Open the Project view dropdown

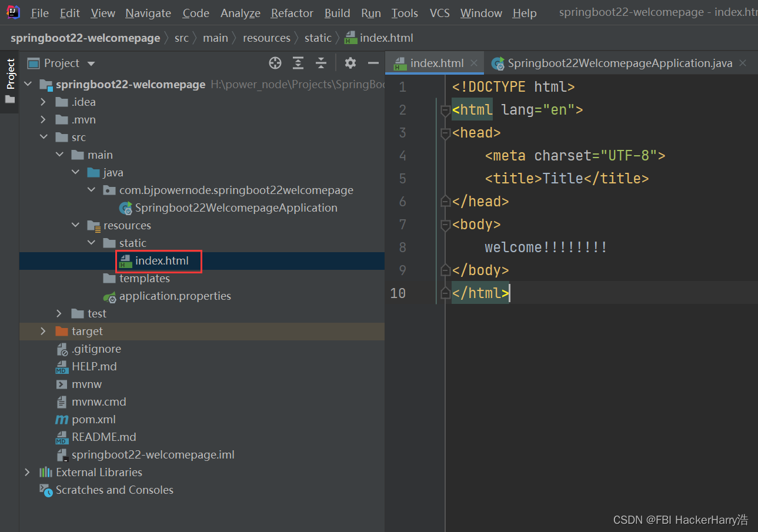(91, 63)
